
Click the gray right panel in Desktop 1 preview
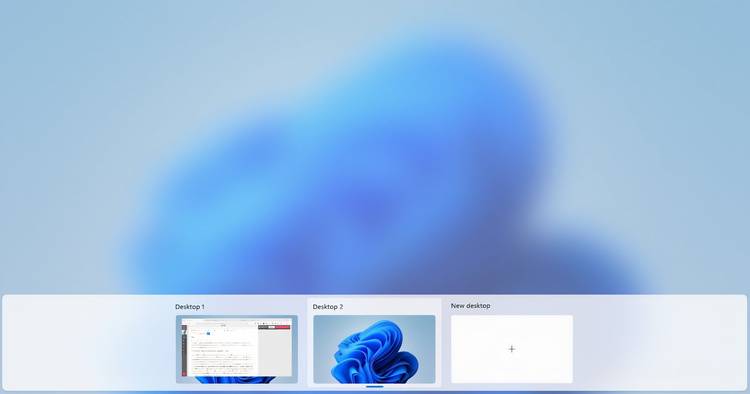point(275,352)
